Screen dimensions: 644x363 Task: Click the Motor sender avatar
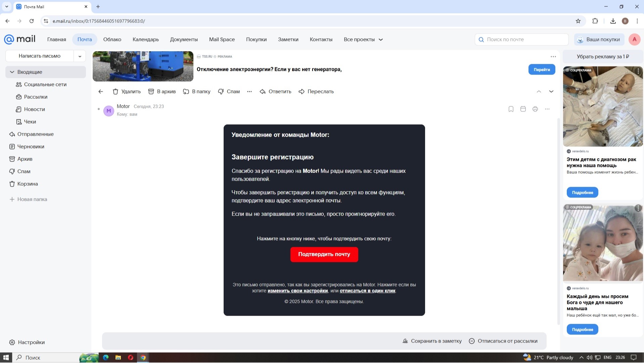point(109,110)
